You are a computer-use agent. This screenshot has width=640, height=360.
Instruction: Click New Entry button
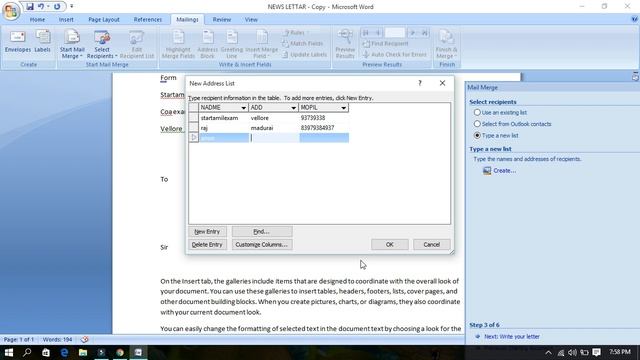pos(207,231)
